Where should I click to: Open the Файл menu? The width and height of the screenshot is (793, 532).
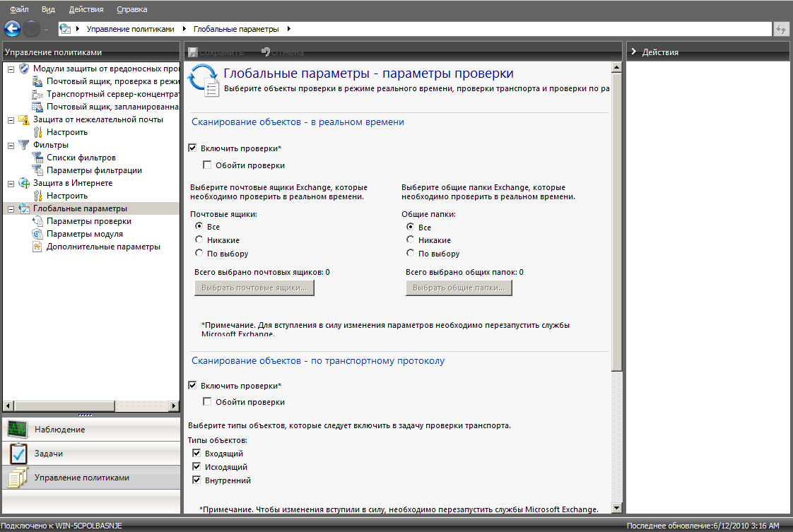point(19,9)
